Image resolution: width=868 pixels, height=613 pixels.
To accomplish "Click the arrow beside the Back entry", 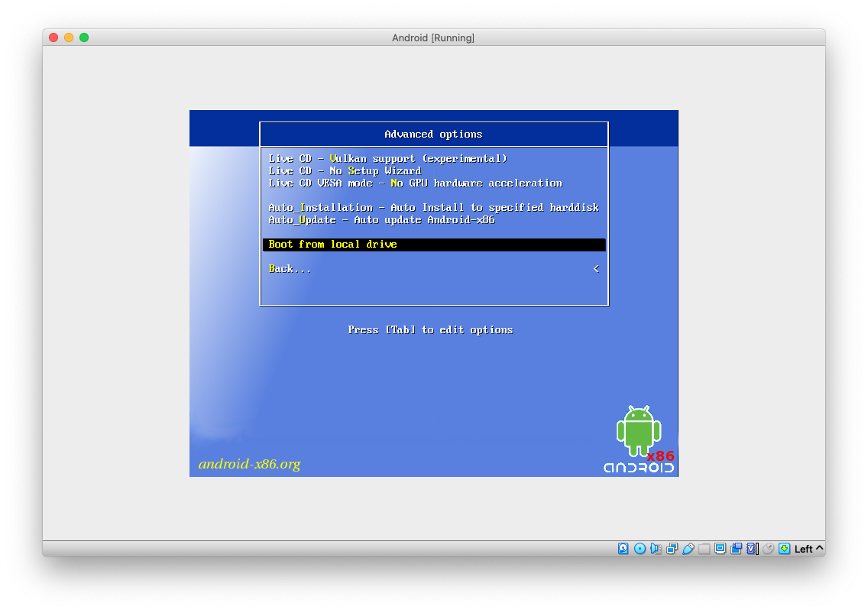I will pos(596,268).
